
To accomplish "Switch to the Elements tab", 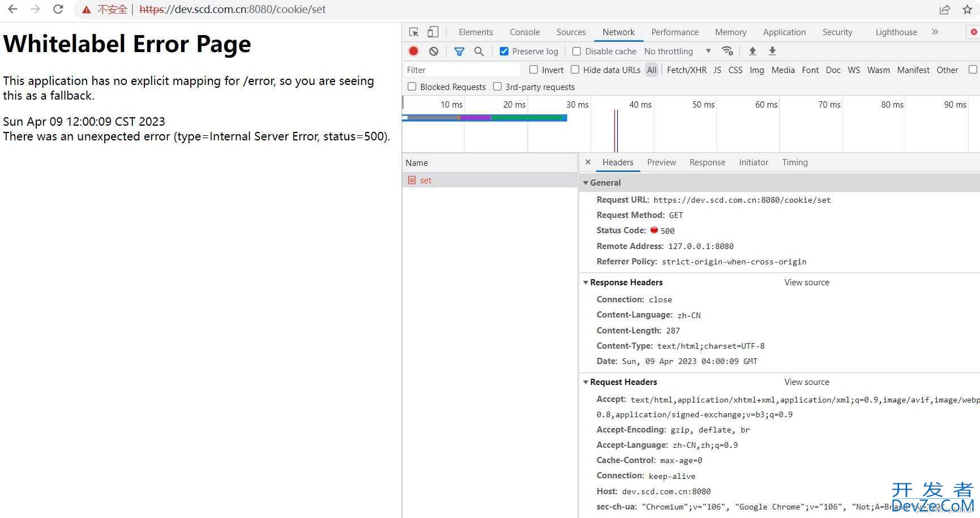I will (476, 32).
